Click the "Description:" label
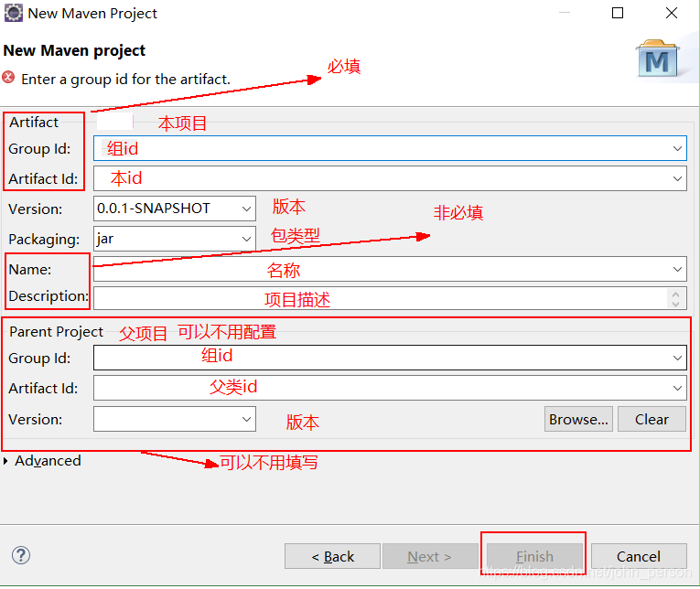700x589 pixels. coord(48,295)
